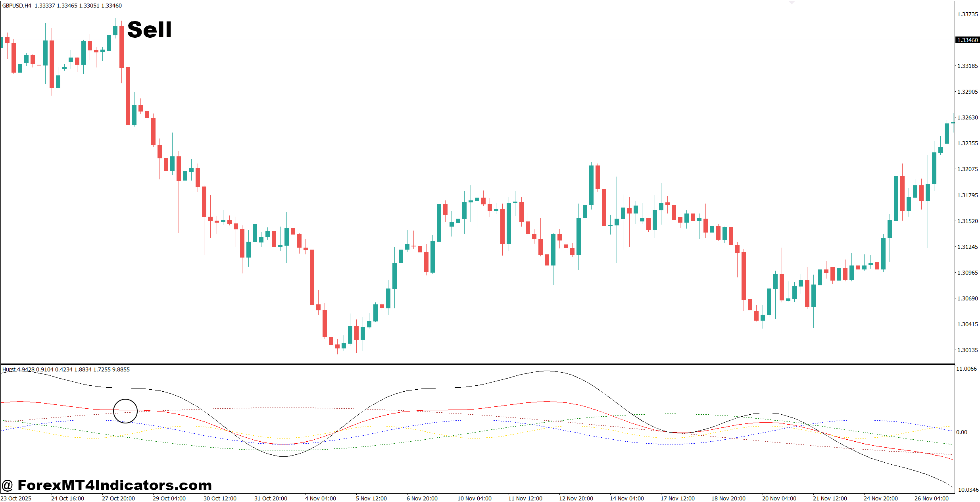Click price scale value 1.33185
980x502 pixels.
968,66
